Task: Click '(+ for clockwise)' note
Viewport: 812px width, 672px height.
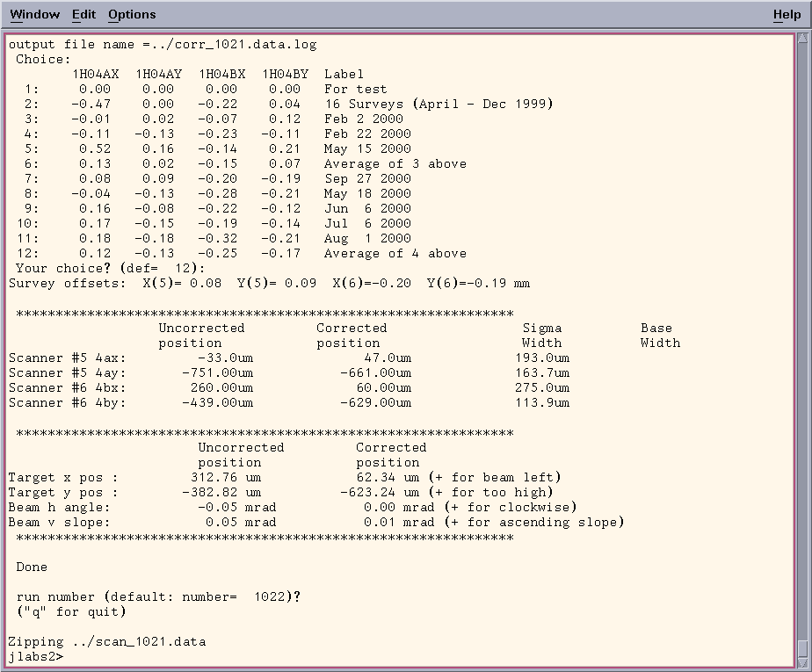Action: click(x=510, y=508)
